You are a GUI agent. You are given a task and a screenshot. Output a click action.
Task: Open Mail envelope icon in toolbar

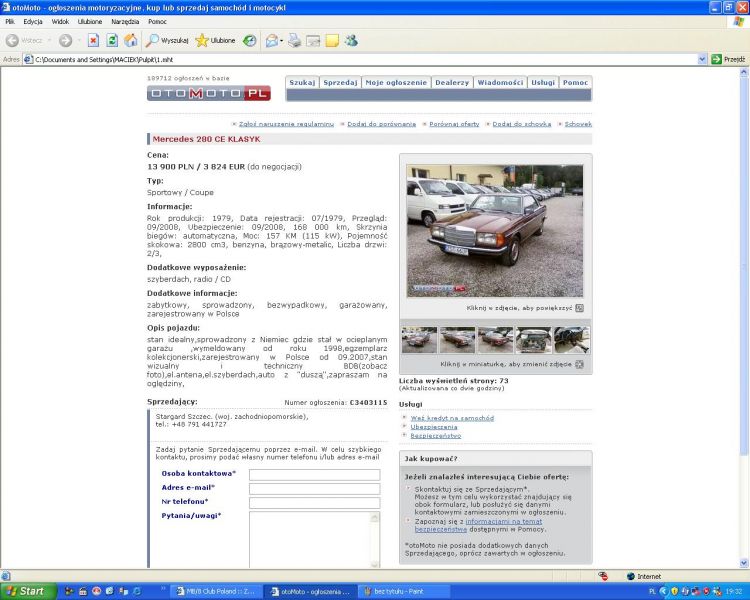click(x=271, y=41)
